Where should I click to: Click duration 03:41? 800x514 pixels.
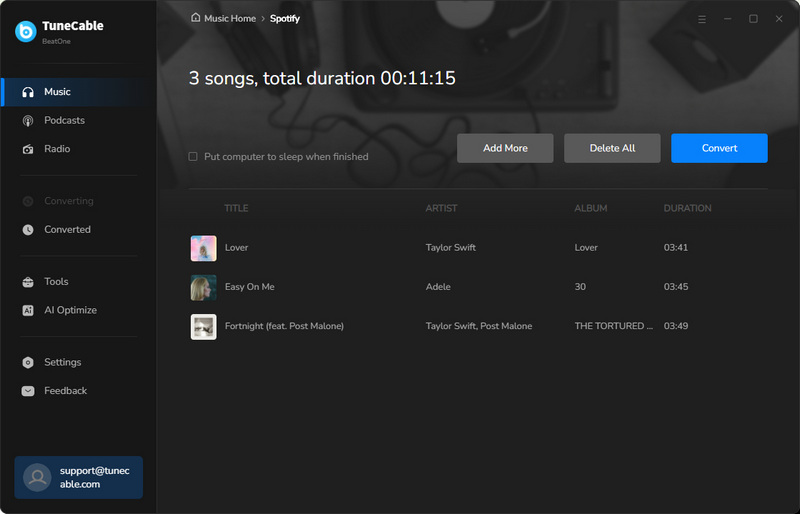(x=676, y=248)
